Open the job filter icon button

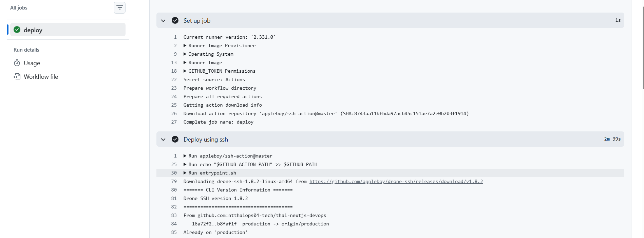[119, 7]
